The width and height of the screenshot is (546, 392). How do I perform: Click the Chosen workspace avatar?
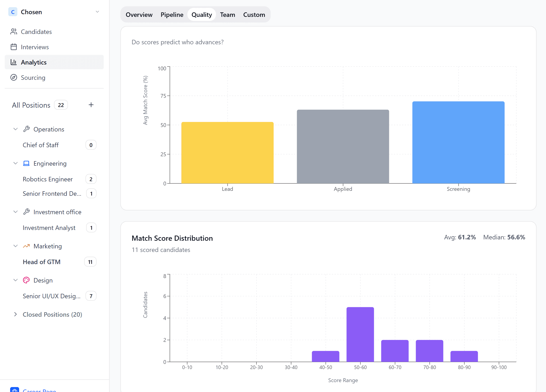click(13, 12)
